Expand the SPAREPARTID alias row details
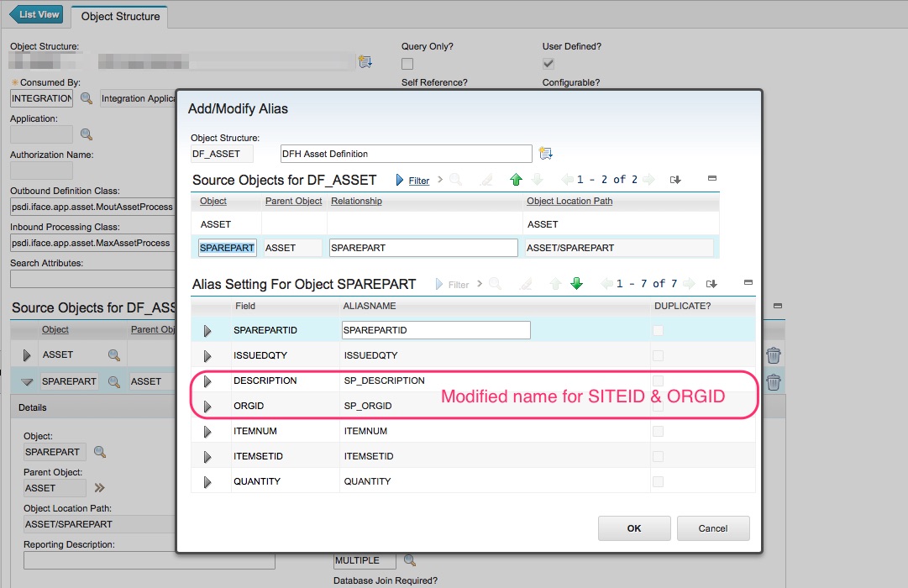 [207, 331]
